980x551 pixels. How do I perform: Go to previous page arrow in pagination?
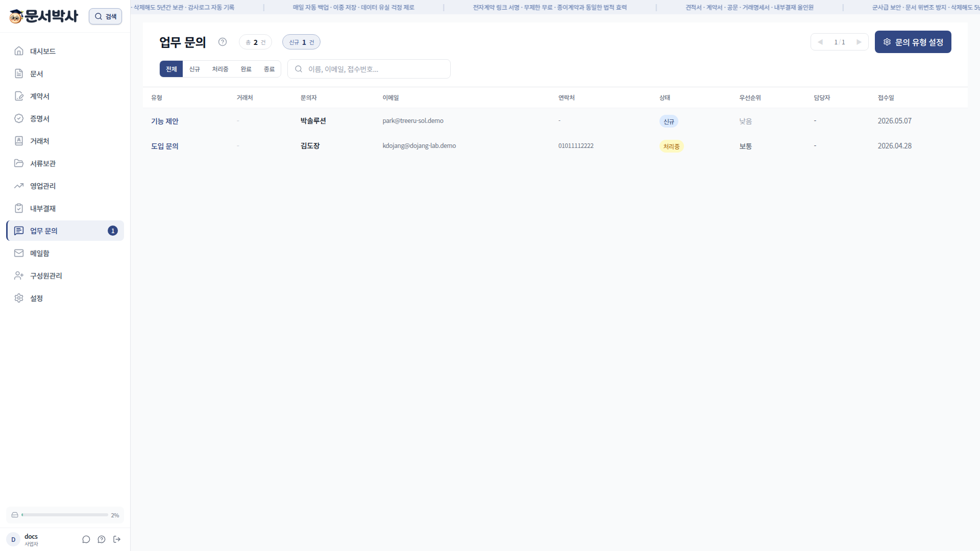pyautogui.click(x=820, y=42)
